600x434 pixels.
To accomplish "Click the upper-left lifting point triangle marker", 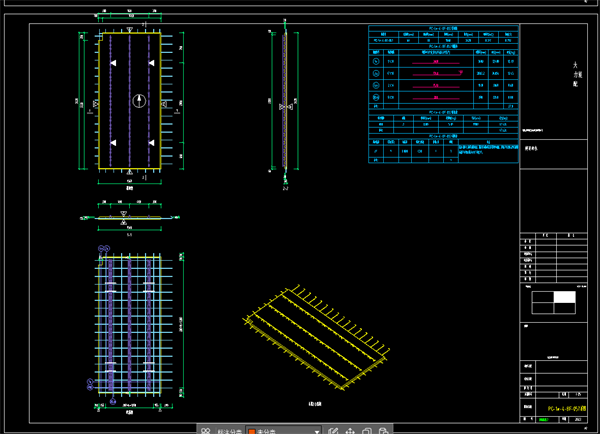I will [113, 63].
